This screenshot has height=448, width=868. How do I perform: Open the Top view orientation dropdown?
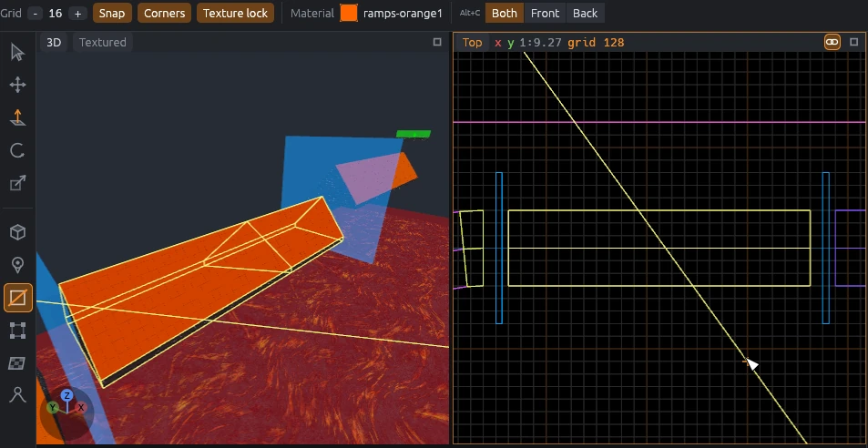pos(472,43)
